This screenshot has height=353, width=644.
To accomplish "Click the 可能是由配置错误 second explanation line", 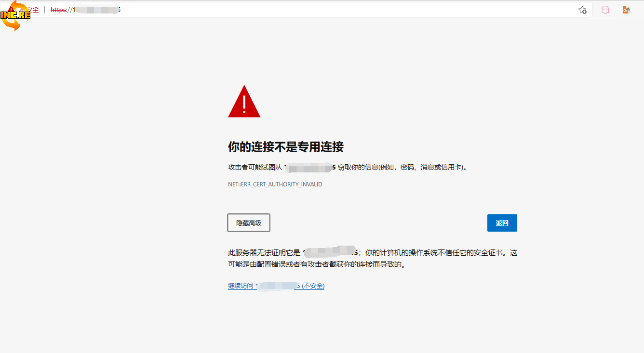I will [x=316, y=264].
